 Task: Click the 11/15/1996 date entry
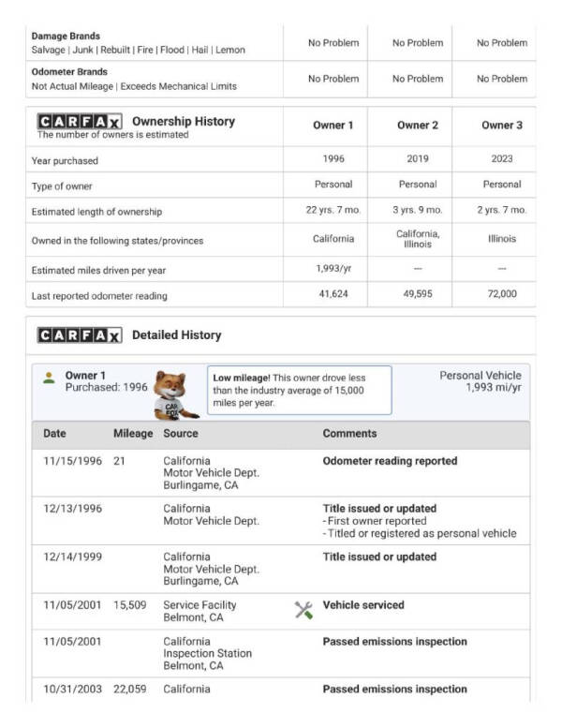pos(71,461)
